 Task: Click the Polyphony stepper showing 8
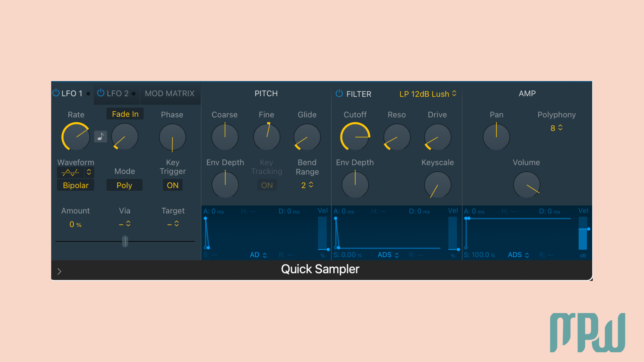point(556,128)
